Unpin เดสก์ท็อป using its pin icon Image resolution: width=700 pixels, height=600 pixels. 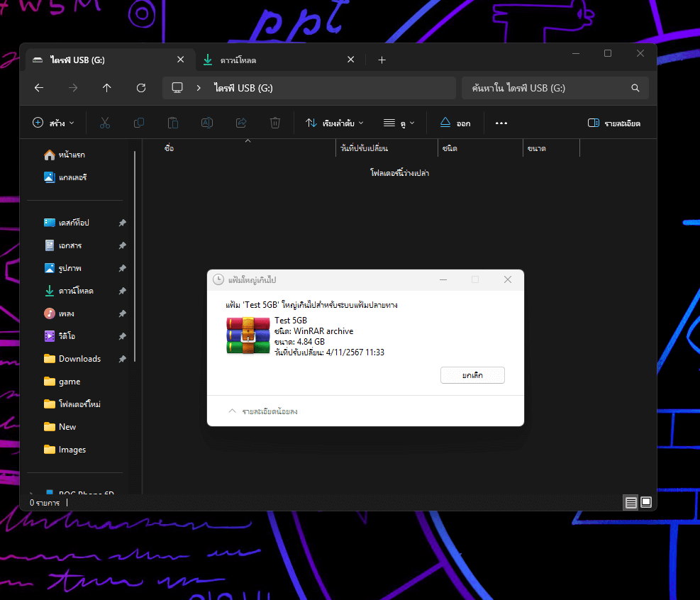[122, 223]
